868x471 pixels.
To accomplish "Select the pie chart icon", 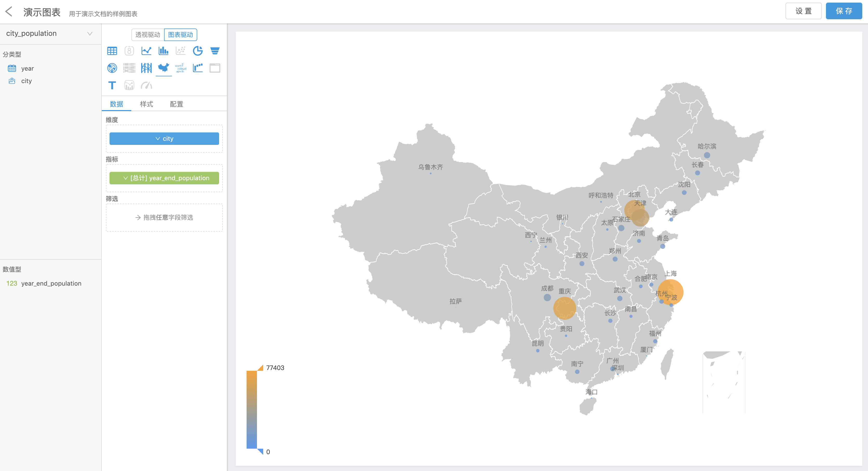I will click(x=198, y=51).
